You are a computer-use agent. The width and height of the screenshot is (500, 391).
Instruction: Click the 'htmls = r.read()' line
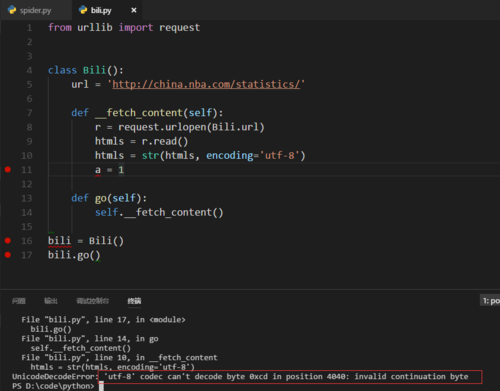(142, 142)
